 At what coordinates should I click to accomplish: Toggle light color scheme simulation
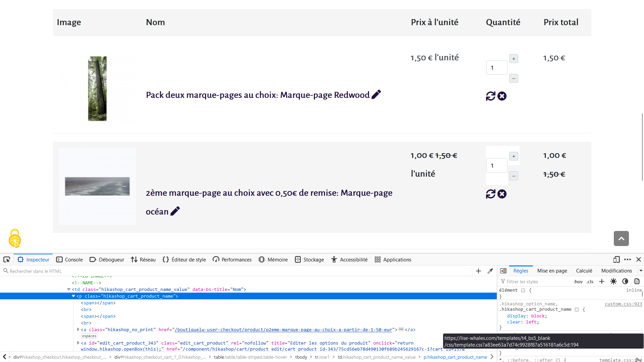pyautogui.click(x=613, y=282)
